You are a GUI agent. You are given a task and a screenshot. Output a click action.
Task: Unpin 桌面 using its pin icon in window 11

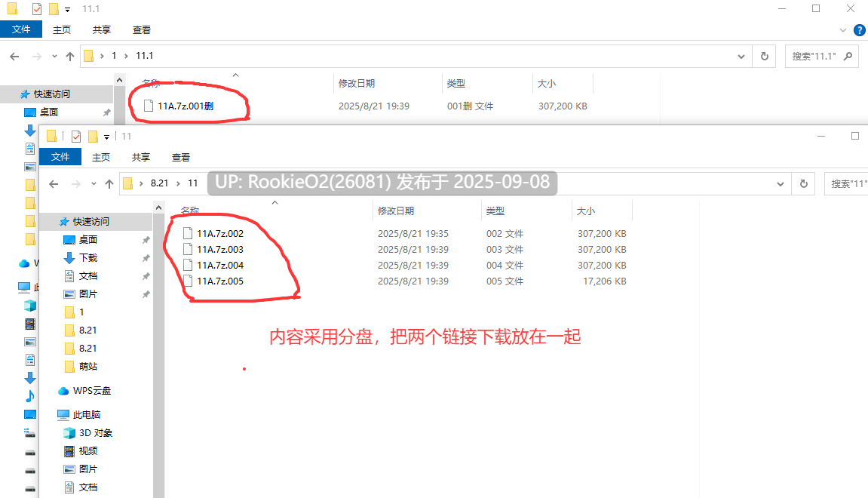pyautogui.click(x=146, y=240)
